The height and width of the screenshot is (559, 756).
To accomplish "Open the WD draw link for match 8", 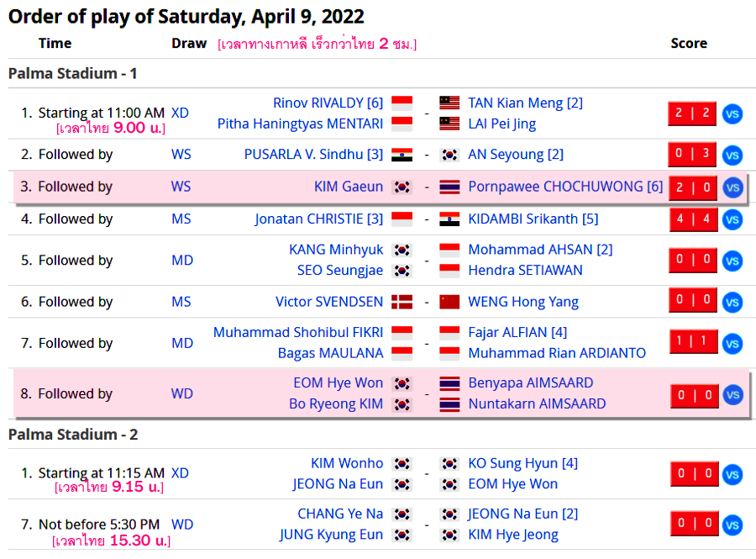I will point(181,393).
